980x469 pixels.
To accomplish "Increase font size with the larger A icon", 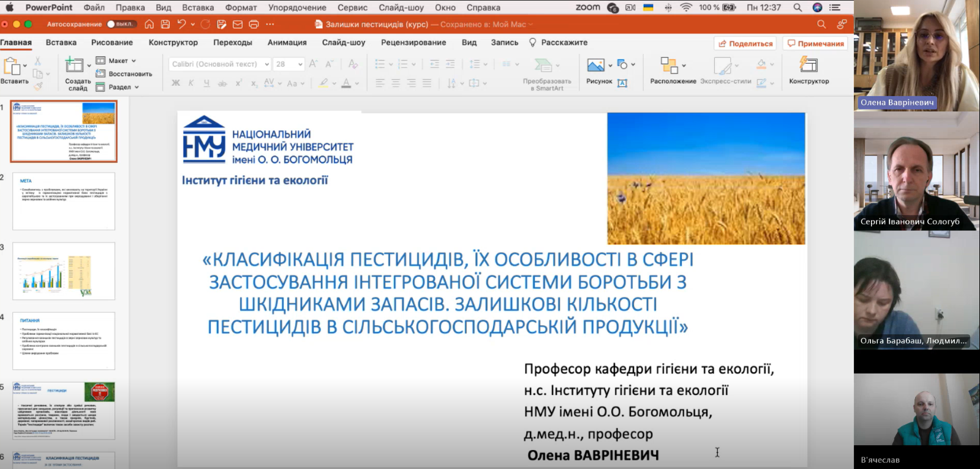I will pyautogui.click(x=313, y=64).
